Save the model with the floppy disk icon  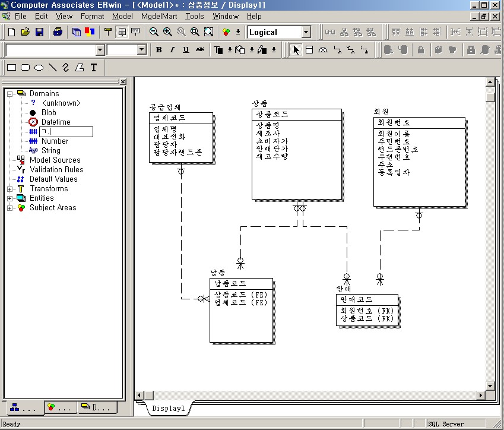39,32
